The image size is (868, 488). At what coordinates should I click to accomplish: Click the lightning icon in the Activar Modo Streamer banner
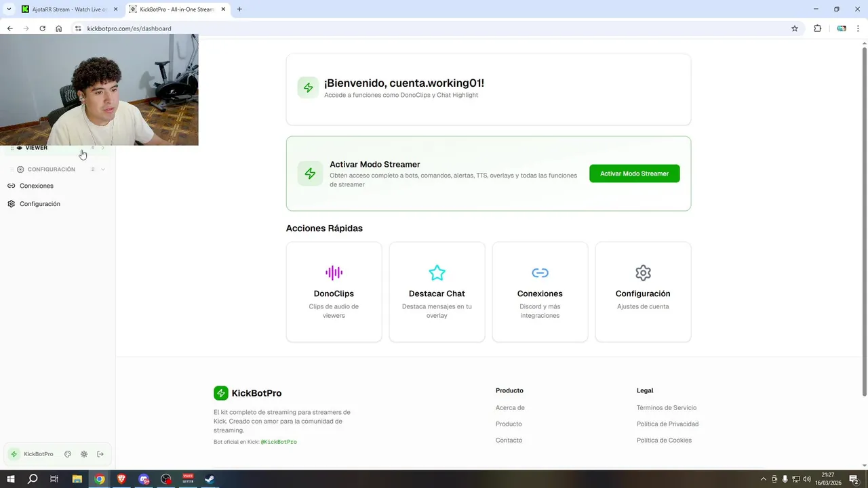coord(310,174)
